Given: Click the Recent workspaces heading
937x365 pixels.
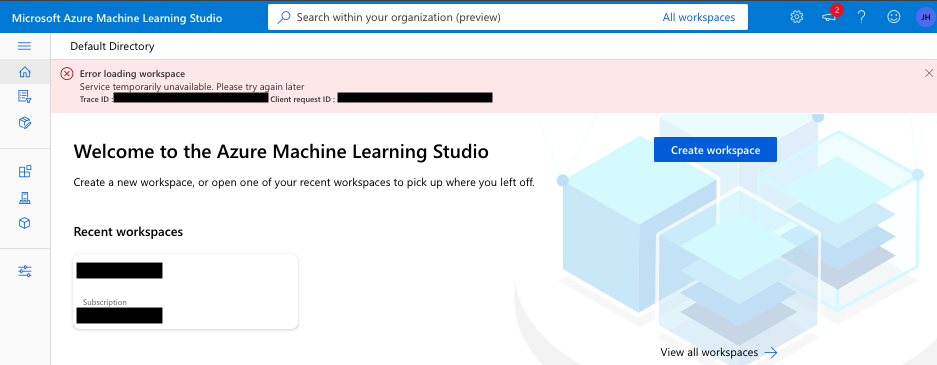Looking at the screenshot, I should coord(128,232).
